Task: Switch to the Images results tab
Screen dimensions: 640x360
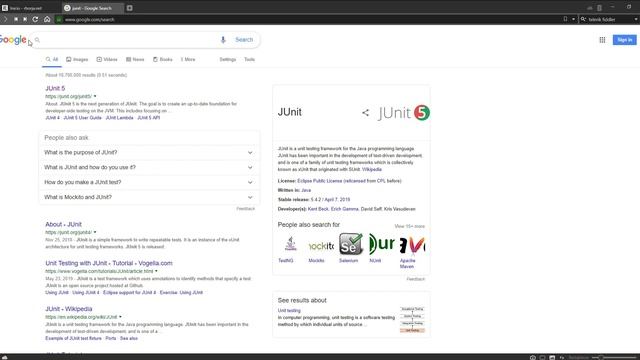Action: (77, 60)
